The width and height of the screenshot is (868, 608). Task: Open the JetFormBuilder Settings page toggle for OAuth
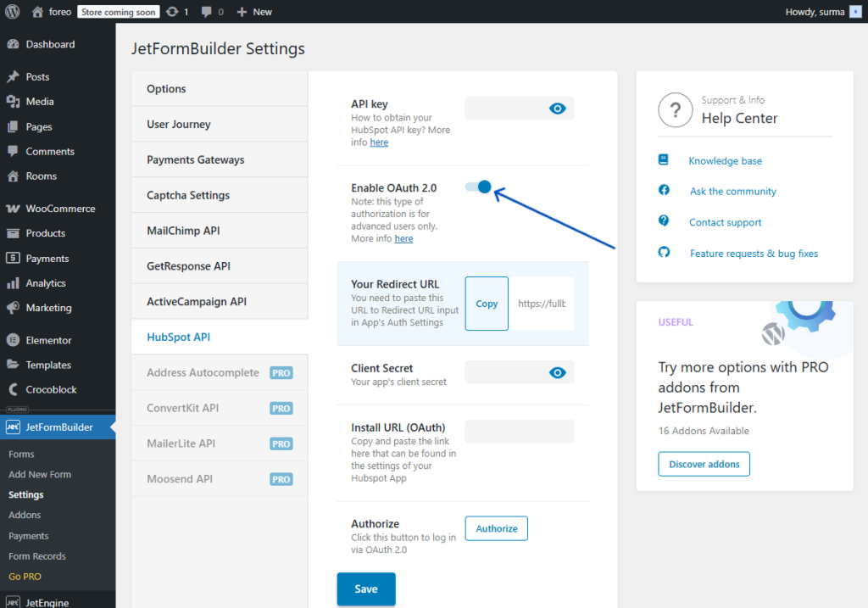coord(478,187)
